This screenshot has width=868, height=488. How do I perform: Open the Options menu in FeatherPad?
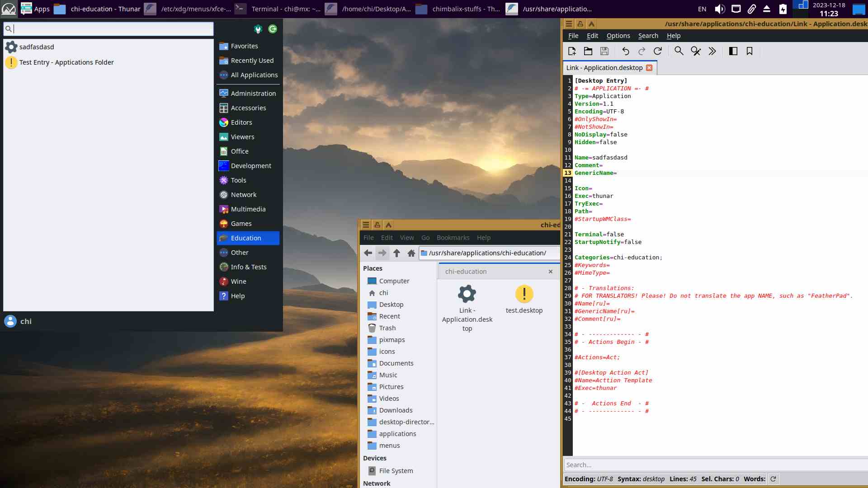pos(618,36)
